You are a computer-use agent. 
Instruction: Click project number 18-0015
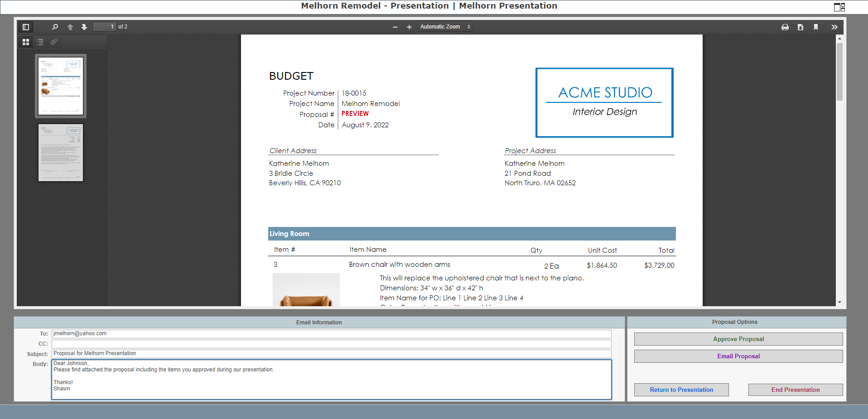[x=354, y=93]
